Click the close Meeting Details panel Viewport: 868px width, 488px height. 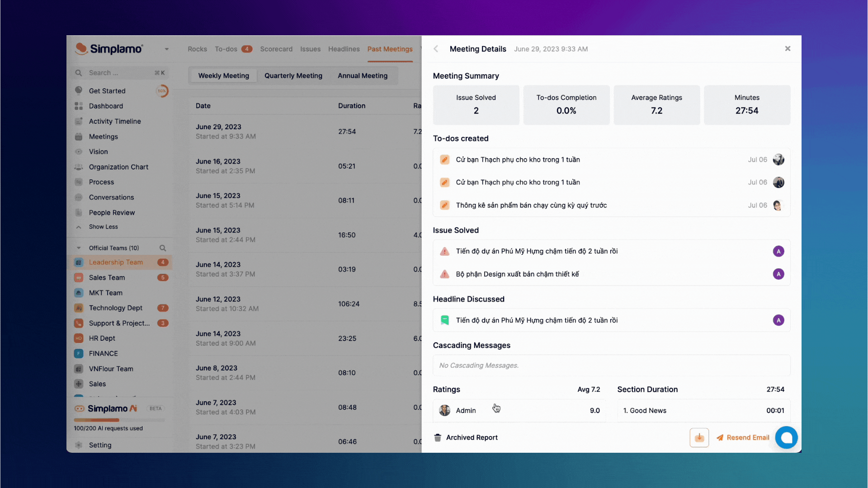tap(788, 48)
